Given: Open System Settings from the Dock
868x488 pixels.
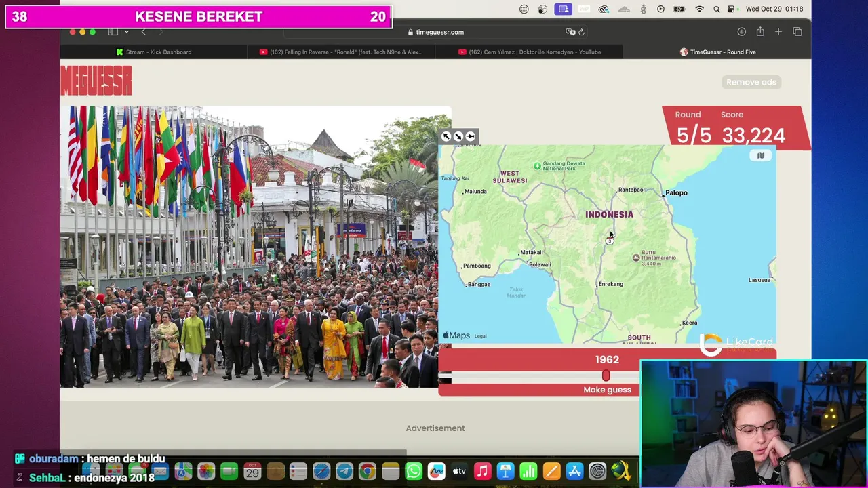Looking at the screenshot, I should click(x=597, y=471).
